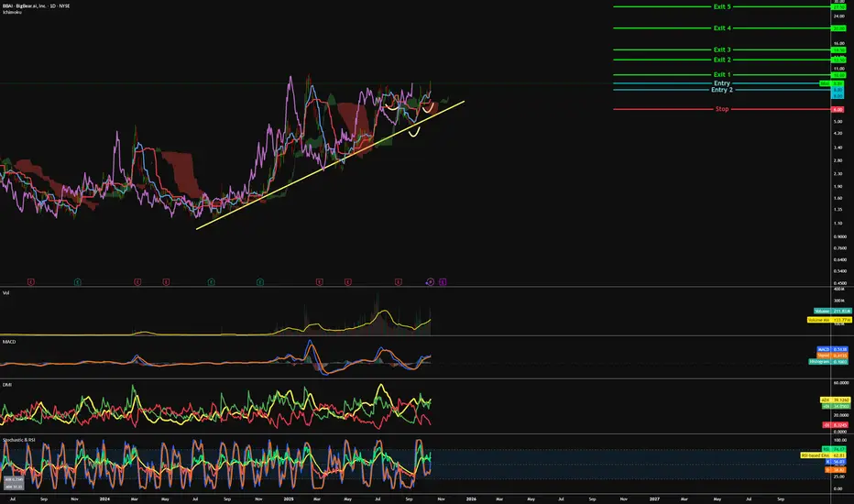Click the leftmost red earnings E marker
This screenshot has width=854, height=504.
[31, 281]
